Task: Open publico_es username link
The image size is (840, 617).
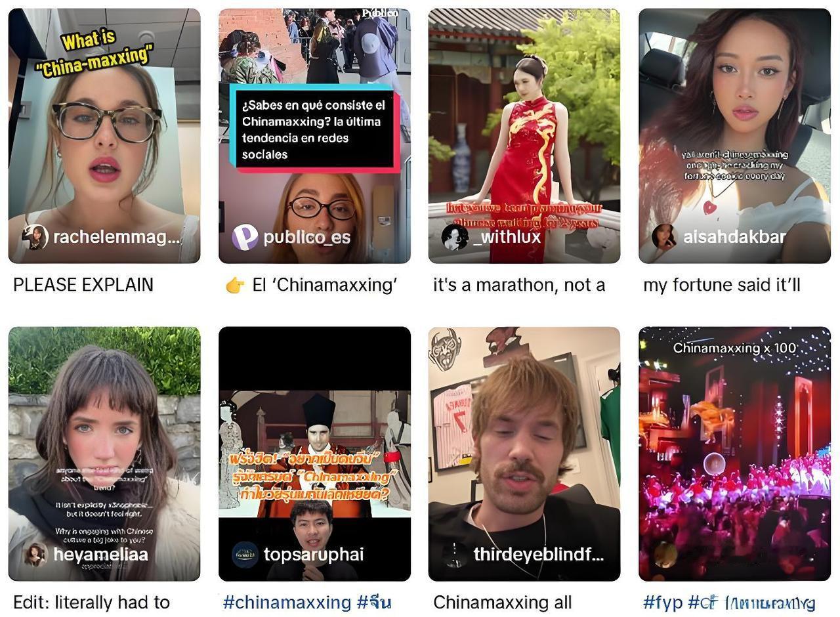Action: point(307,237)
